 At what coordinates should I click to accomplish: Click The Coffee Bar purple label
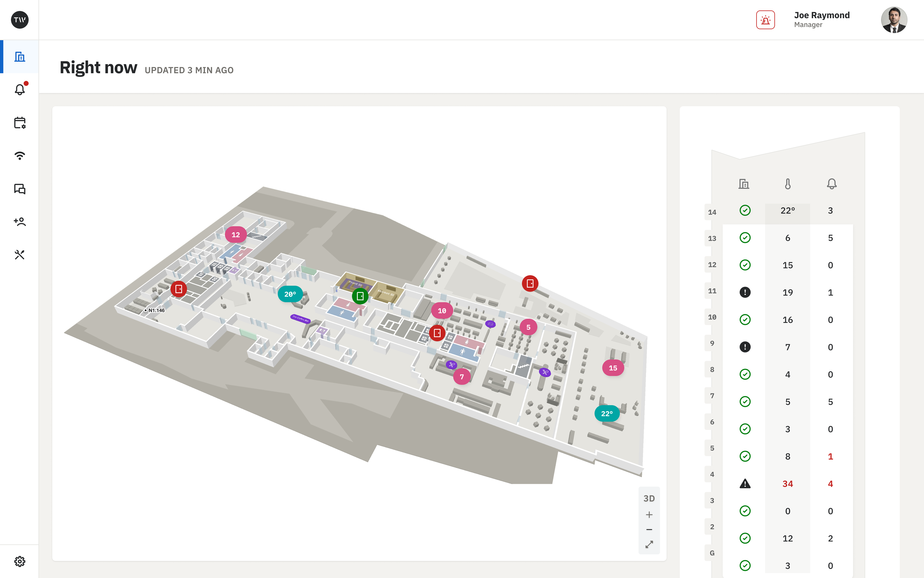click(300, 319)
